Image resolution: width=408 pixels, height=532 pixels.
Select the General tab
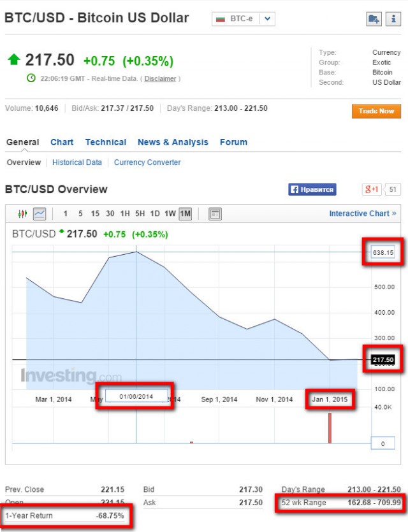point(23,142)
